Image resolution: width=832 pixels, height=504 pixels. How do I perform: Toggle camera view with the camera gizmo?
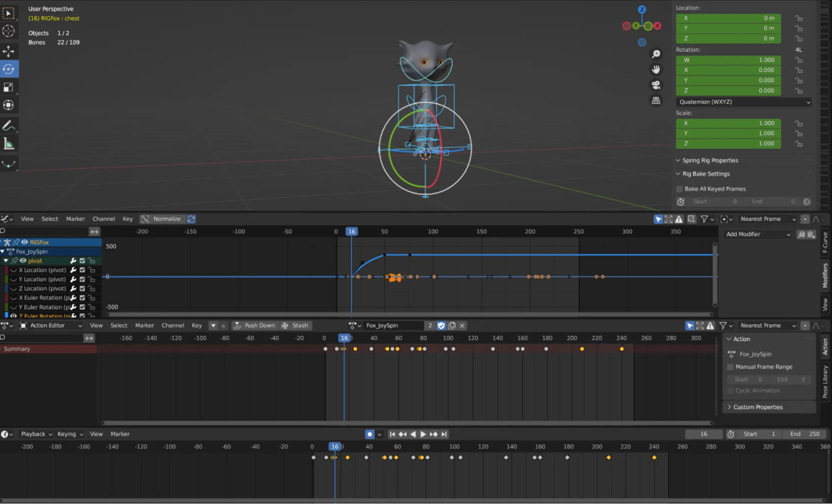(x=656, y=85)
